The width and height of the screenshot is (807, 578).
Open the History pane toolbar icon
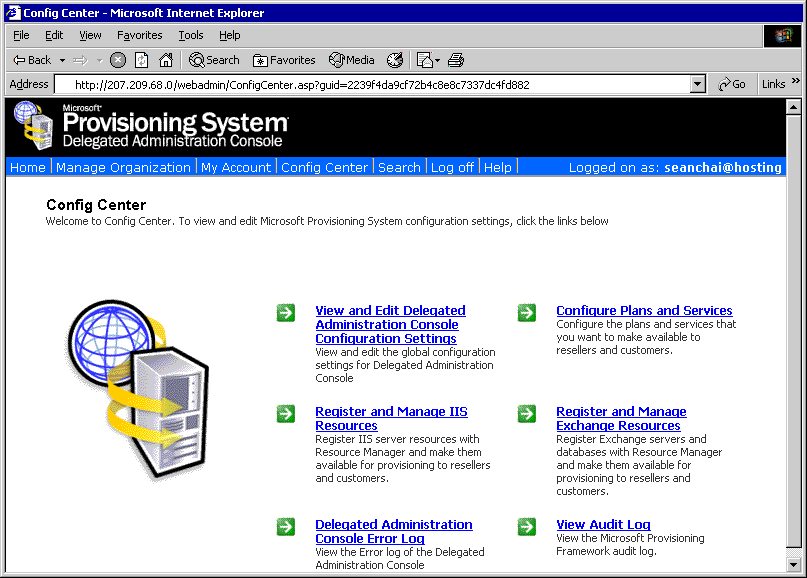(x=395, y=60)
